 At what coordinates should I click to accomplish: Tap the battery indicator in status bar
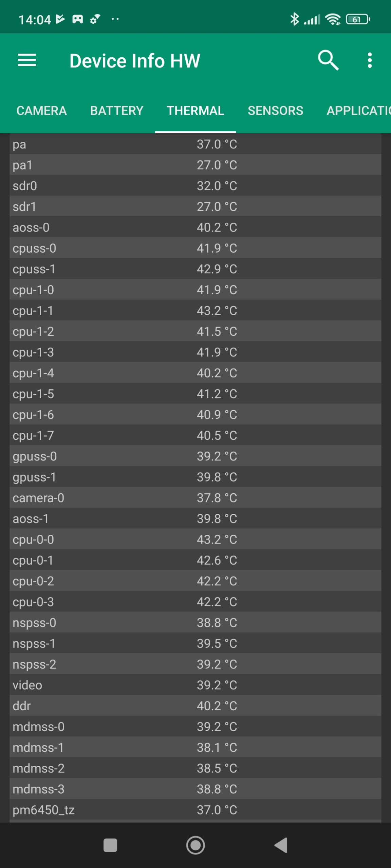(x=357, y=19)
